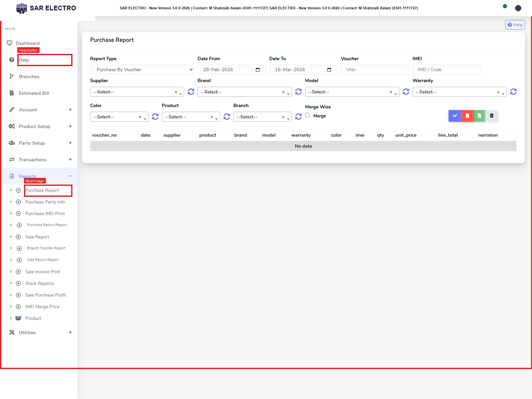This screenshot has width=532, height=399.
Task: Click into the Voucher number field
Action: coord(375,70)
